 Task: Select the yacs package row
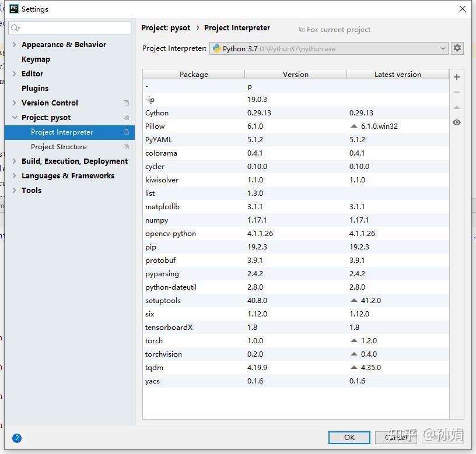[x=296, y=381]
